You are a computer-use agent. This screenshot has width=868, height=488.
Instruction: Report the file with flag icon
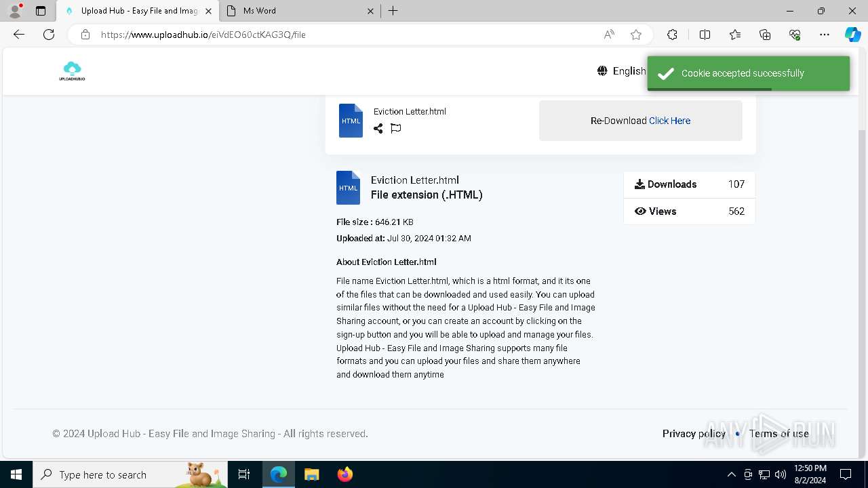[396, 128]
